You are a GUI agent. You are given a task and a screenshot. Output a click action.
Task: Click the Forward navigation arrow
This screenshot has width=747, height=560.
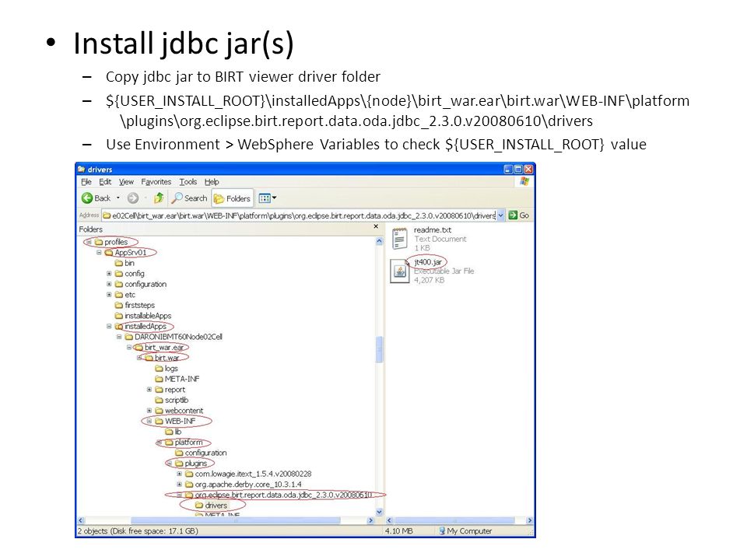click(133, 198)
